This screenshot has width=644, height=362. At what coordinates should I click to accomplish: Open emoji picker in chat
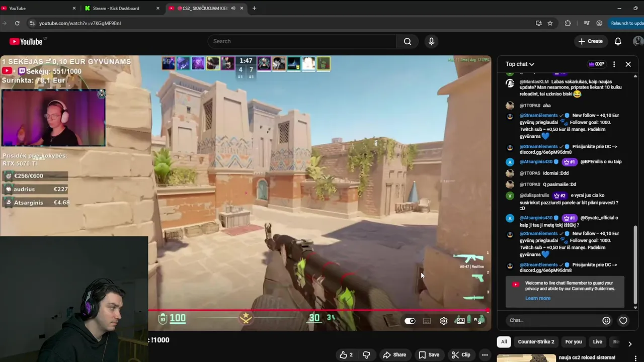click(x=606, y=320)
